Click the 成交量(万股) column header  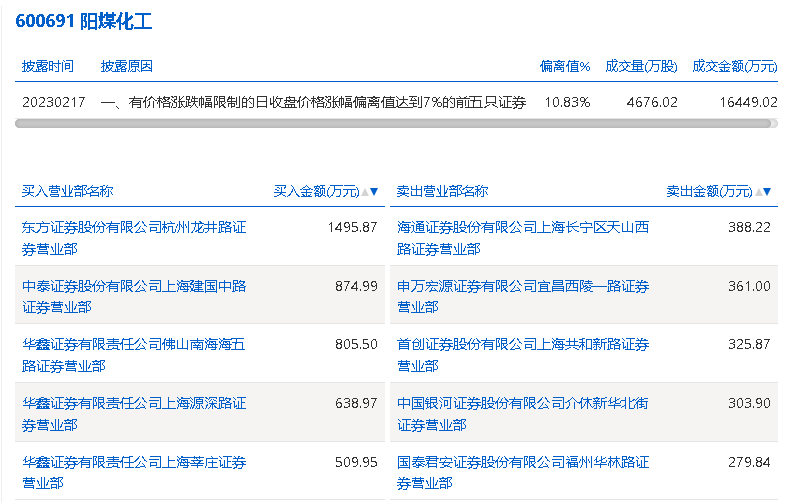(x=641, y=66)
